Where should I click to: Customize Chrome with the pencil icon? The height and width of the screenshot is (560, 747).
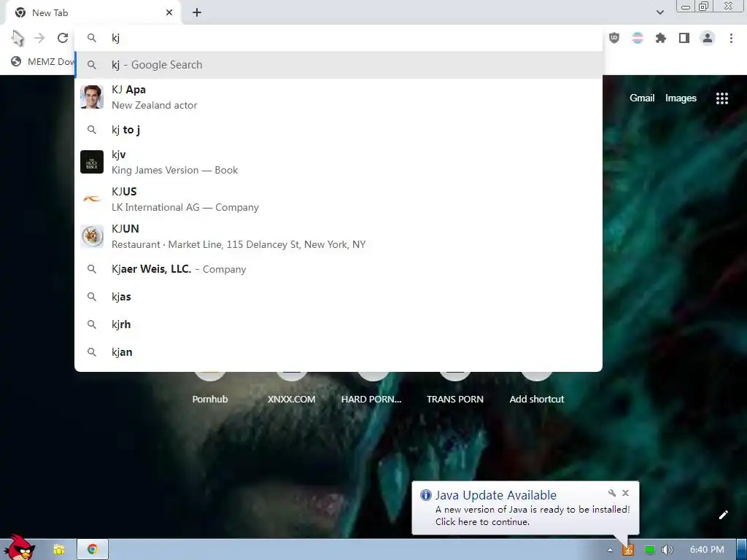(x=723, y=515)
